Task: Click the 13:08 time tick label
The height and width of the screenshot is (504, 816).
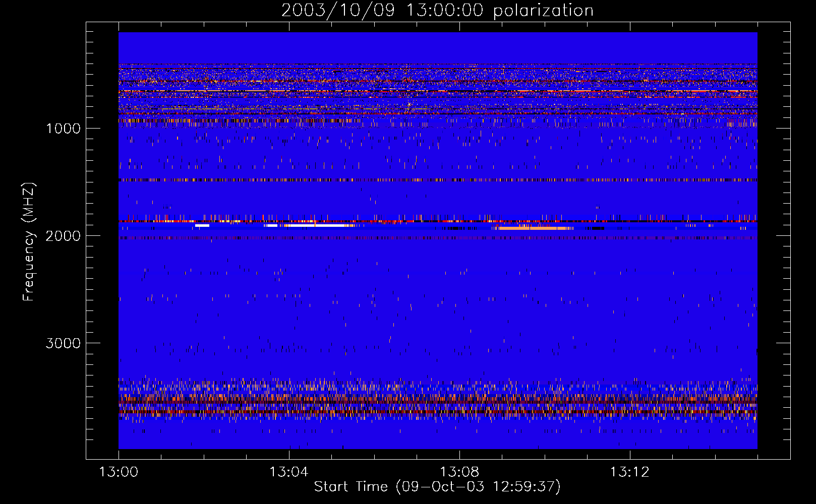Action: (x=459, y=472)
